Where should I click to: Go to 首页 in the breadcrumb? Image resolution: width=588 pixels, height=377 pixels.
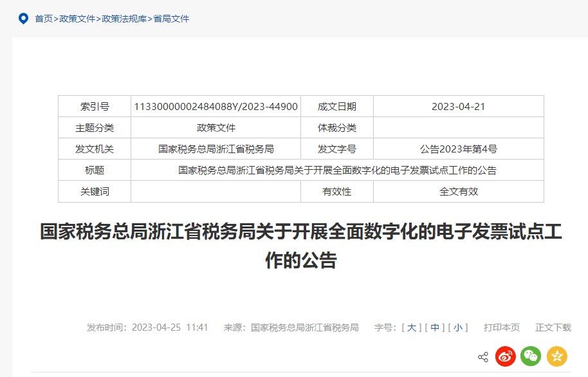(44, 19)
